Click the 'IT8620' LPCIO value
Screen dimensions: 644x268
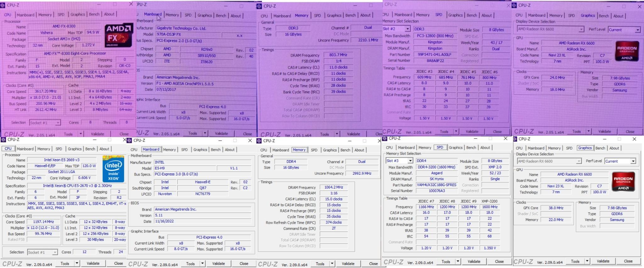pos(206,62)
